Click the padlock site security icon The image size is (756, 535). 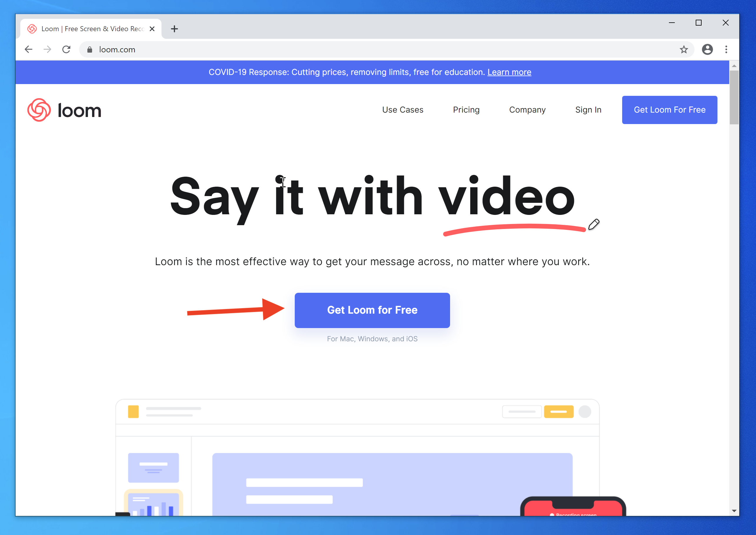(x=89, y=49)
